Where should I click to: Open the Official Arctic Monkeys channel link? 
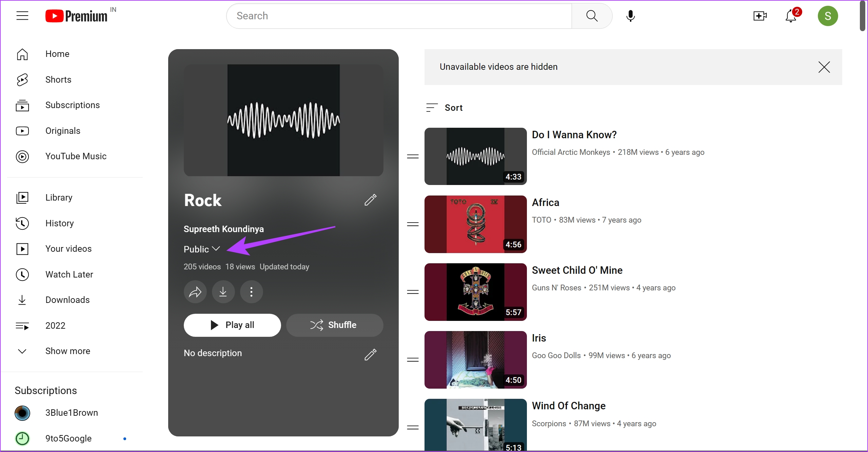571,152
